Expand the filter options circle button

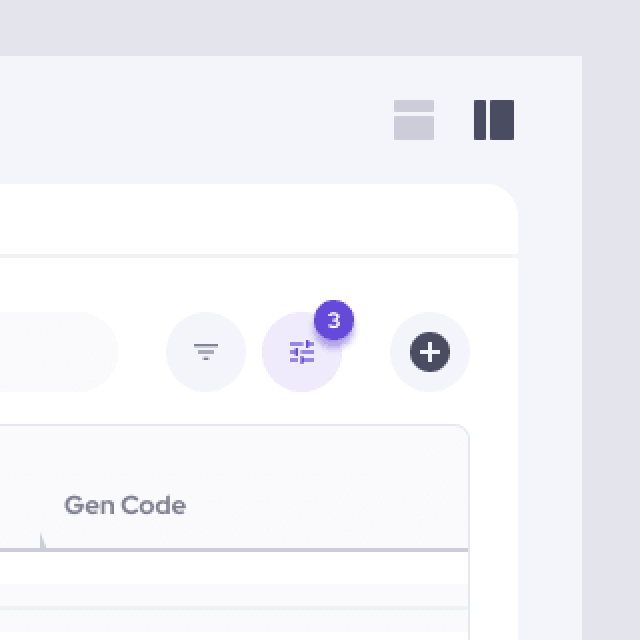pyautogui.click(x=206, y=352)
